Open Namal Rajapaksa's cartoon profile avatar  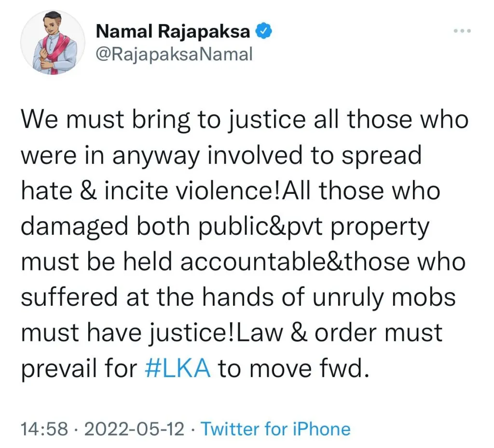53,42
